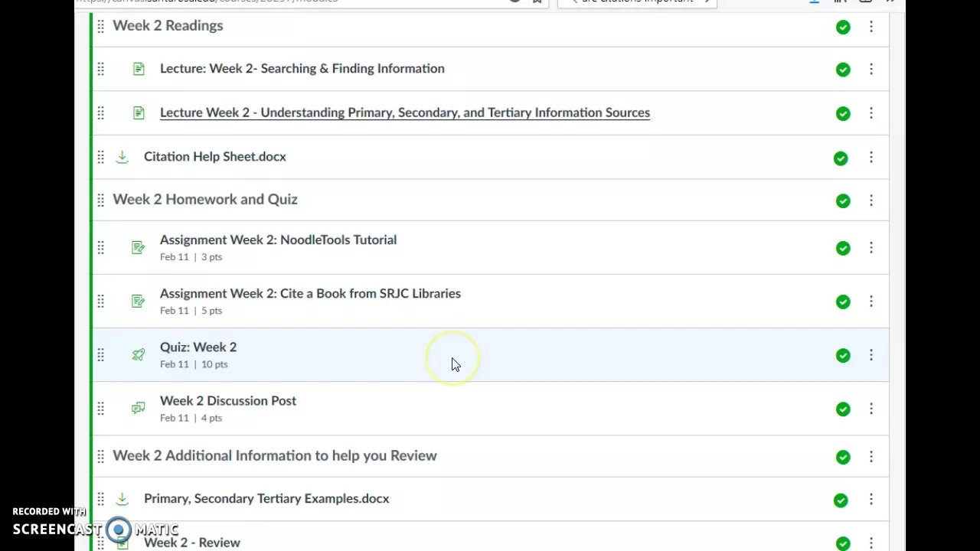Click the page icon beside Understanding Primary, Secondary lecture

[139, 113]
